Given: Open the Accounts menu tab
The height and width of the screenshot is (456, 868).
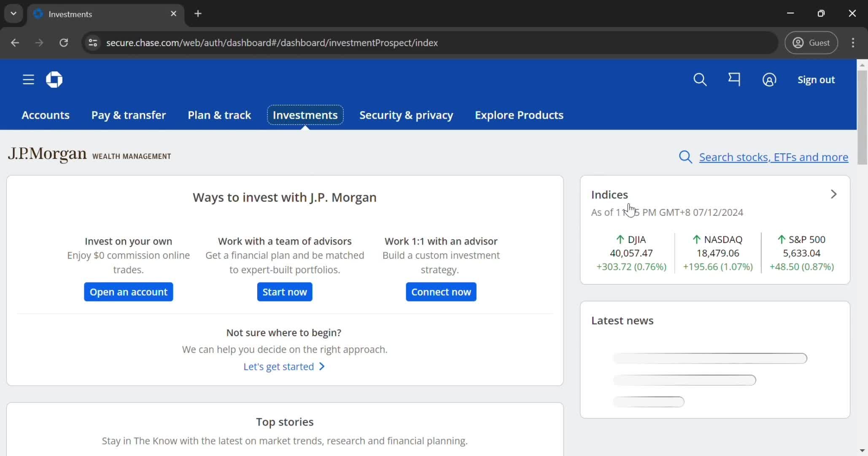Looking at the screenshot, I should coord(46,115).
